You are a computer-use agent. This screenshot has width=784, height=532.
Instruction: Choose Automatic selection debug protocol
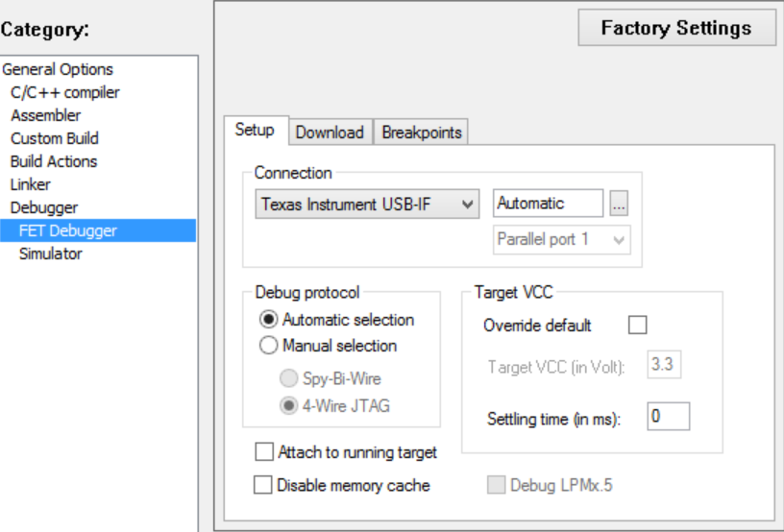click(x=269, y=320)
